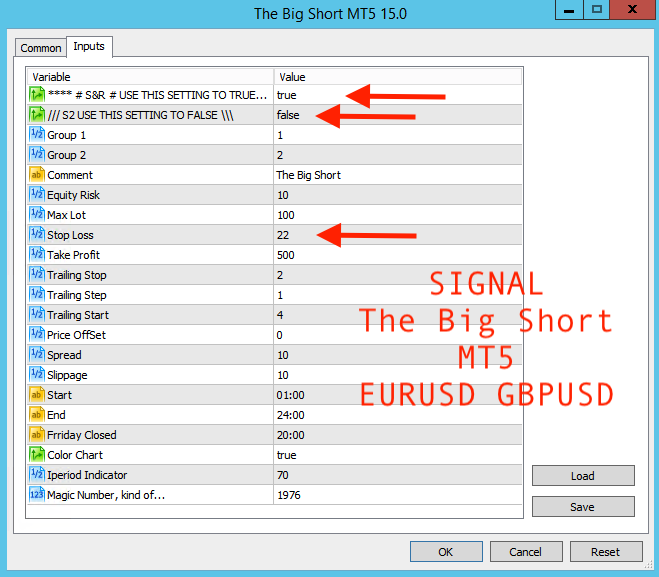Click the number icon next to Price OffSet
659x577 pixels.
(x=37, y=335)
